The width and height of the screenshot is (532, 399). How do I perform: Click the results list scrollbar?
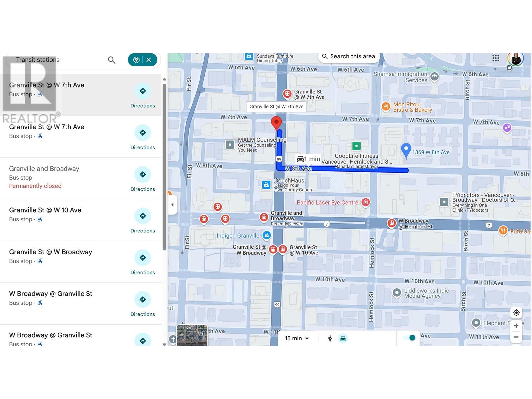pos(164,167)
